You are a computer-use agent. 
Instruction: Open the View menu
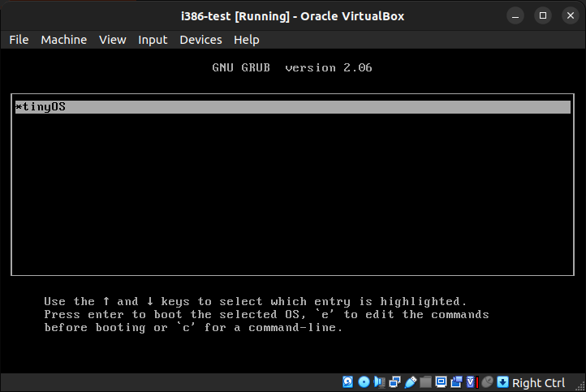(113, 40)
